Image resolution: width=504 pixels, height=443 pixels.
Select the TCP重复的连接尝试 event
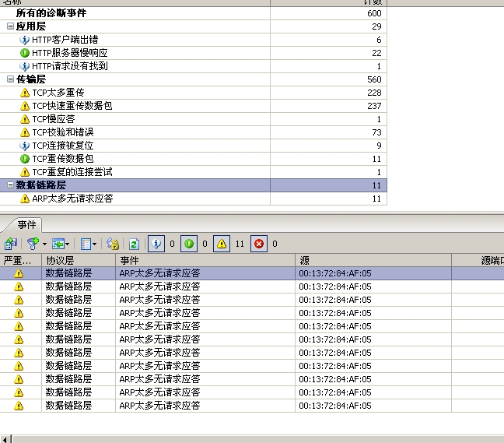[x=193, y=172]
